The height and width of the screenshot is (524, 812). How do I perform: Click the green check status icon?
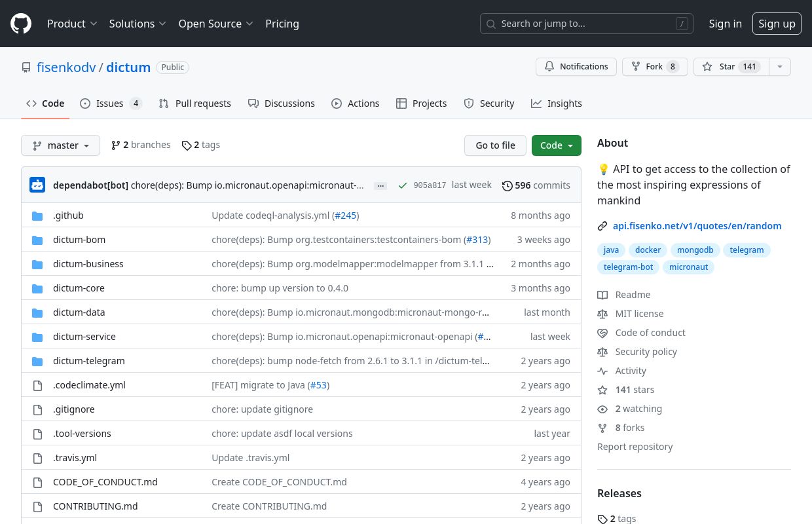click(402, 185)
